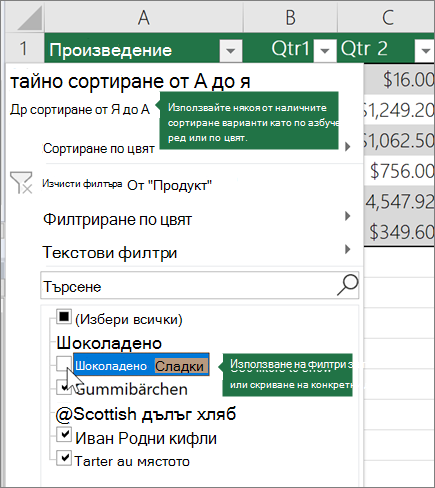The height and width of the screenshot is (488, 435).
Task: Open the Qtr1 column filter dropdown
Action: click(x=325, y=51)
